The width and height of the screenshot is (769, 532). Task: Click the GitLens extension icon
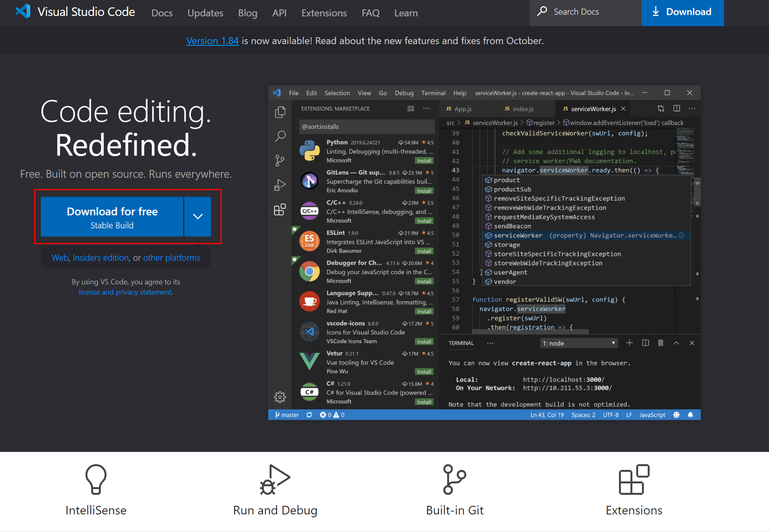(x=309, y=181)
